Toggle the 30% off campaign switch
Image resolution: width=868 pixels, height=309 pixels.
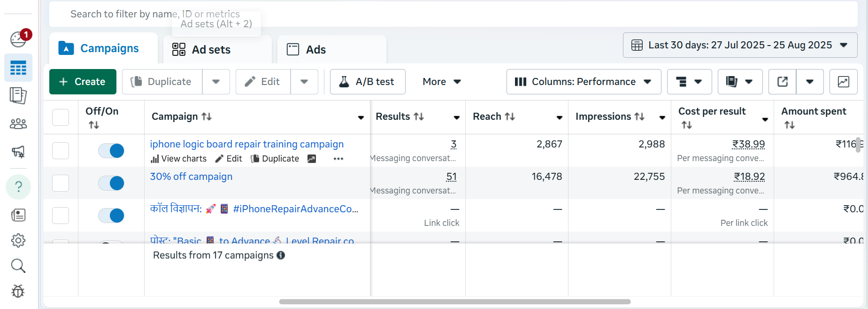(111, 183)
